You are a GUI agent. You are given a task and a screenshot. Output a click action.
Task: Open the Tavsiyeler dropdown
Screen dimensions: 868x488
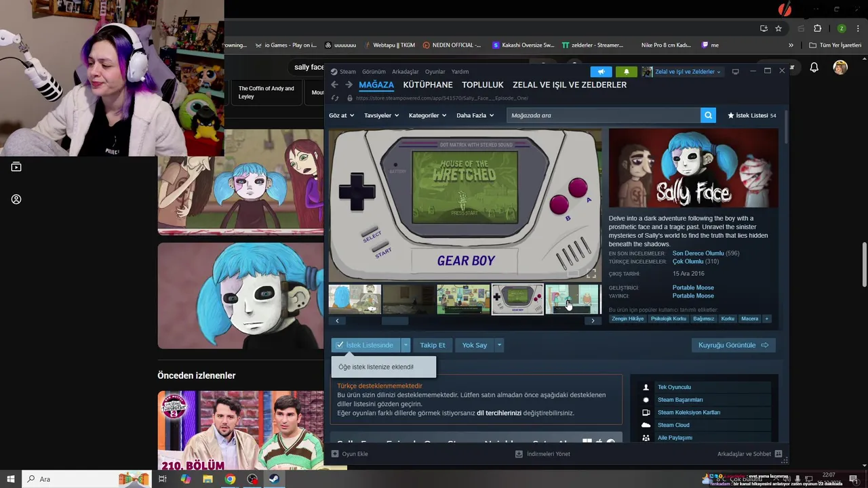382,115
